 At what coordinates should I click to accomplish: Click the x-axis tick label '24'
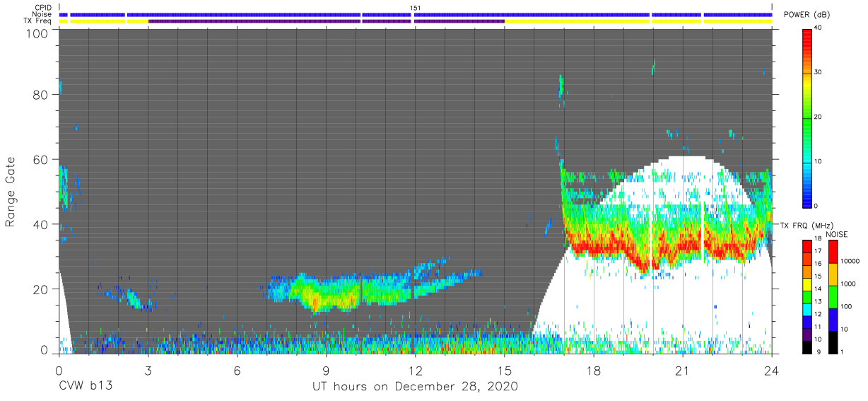(x=771, y=370)
